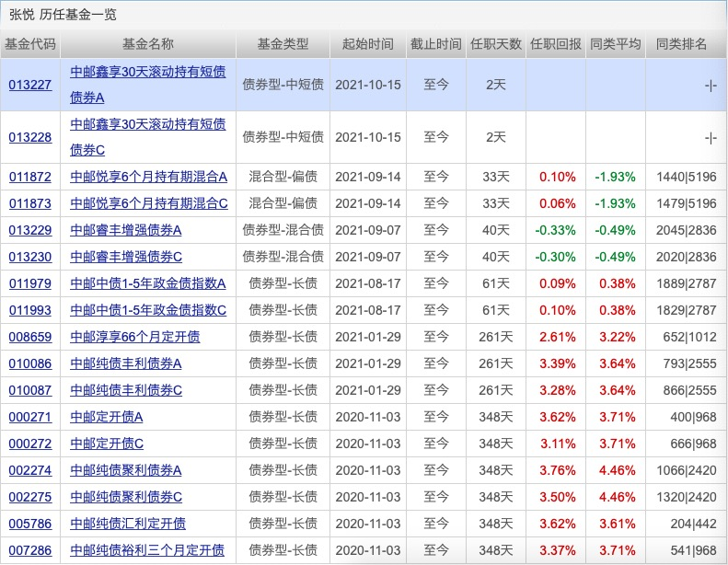Select rank cell 2045|2836
Viewport: 728px width, 565px height.
coord(687,230)
